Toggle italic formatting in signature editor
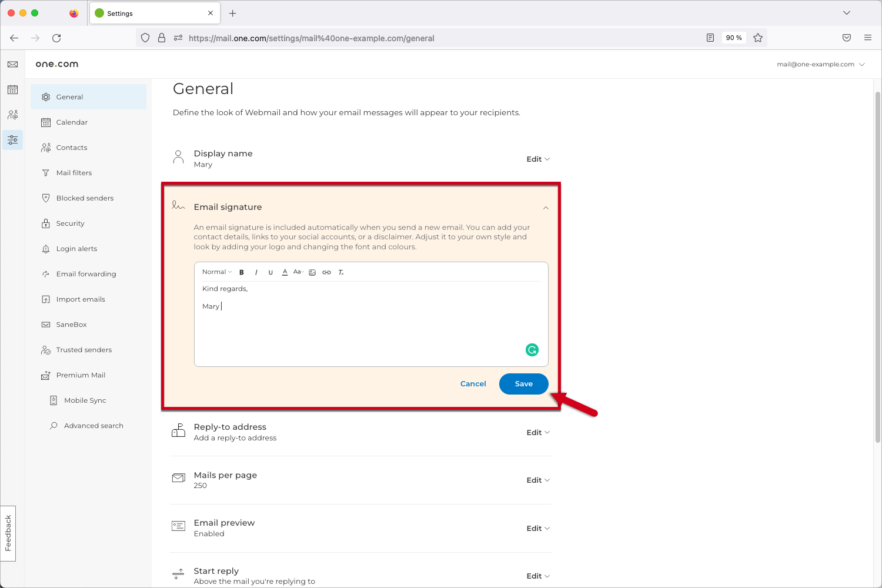Screen dimensions: 882x588 pyautogui.click(x=256, y=272)
